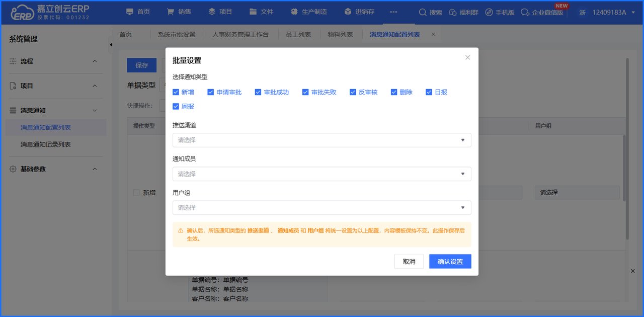This screenshot has width=644, height=317.
Task: Uncheck the 新增 notification type in the dialog
Action: click(176, 92)
